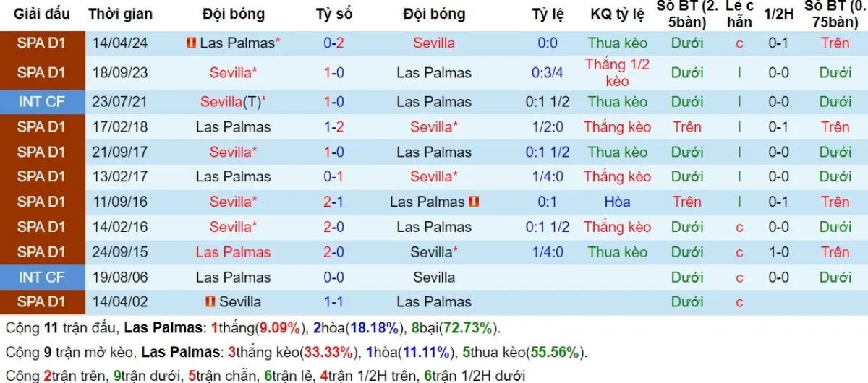Select the Hòa result in the 11/09/16 row
The width and height of the screenshot is (868, 383).
tap(617, 202)
